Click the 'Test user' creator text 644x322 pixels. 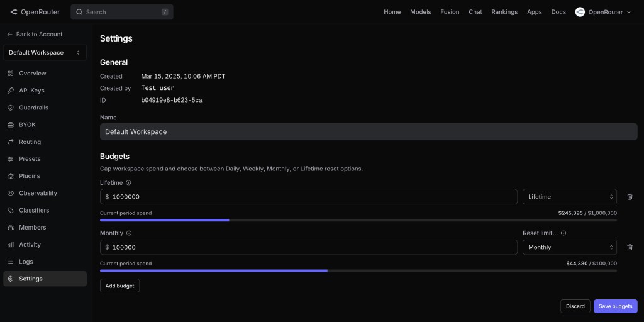[x=158, y=88]
